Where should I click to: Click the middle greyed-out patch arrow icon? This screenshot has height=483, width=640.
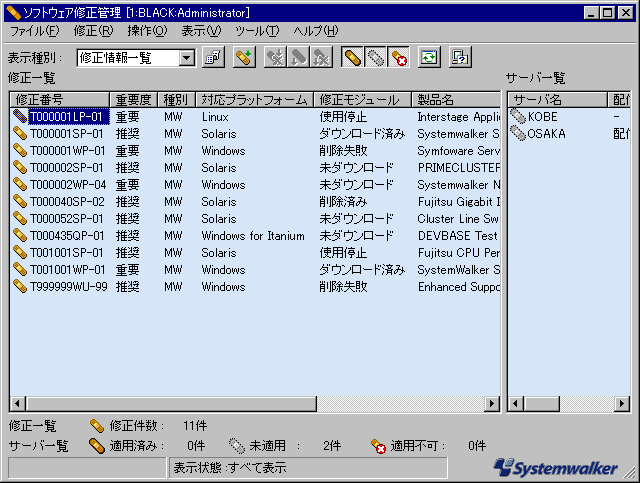(x=298, y=57)
